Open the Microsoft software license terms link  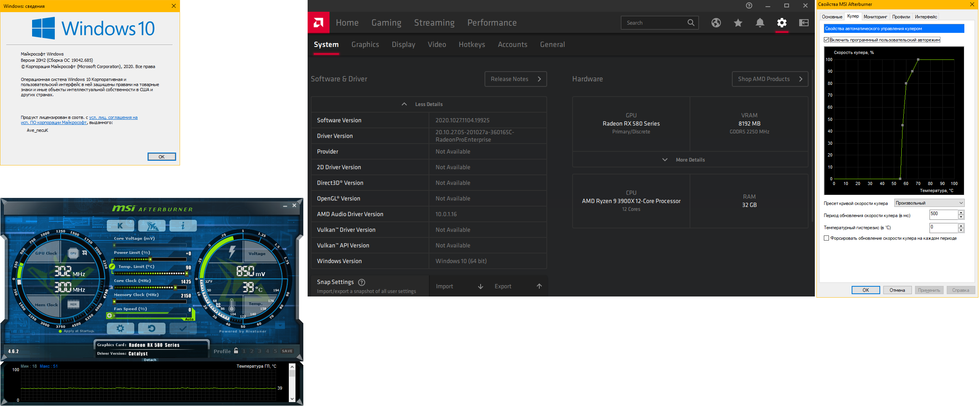(79, 120)
